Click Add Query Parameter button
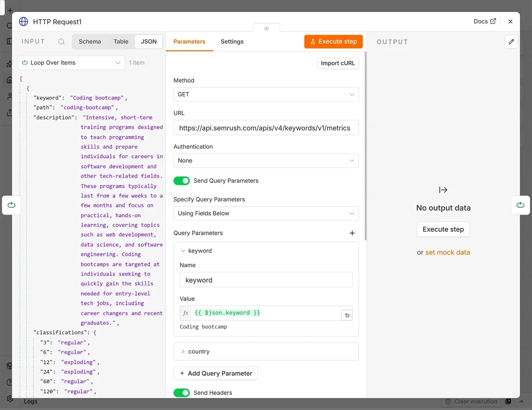The image size is (532, 410). (x=215, y=373)
